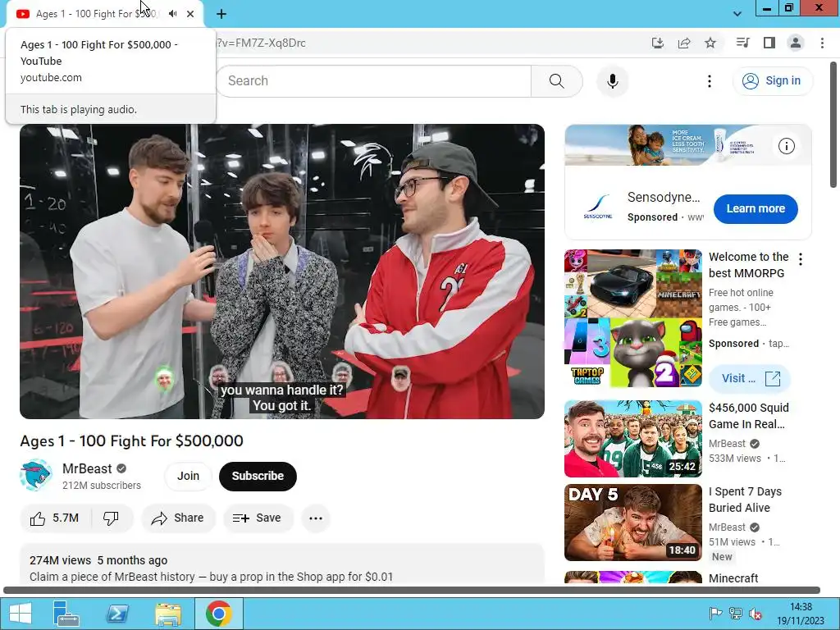This screenshot has width=840, height=630.
Task: Click the horizontal page scrollbar
Action: click(x=412, y=590)
